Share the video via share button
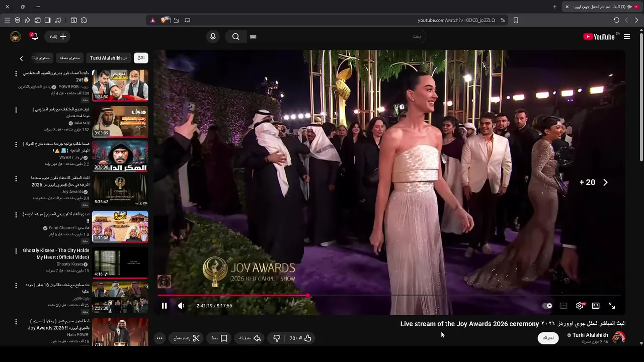 pos(250,338)
